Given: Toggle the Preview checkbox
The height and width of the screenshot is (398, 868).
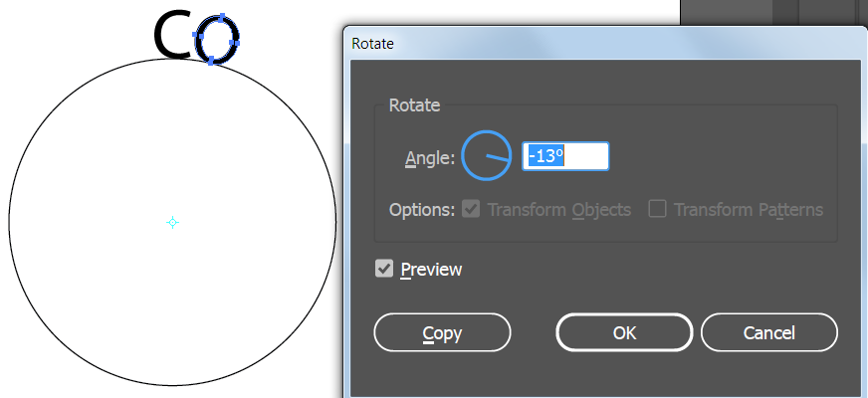Looking at the screenshot, I should [x=383, y=269].
